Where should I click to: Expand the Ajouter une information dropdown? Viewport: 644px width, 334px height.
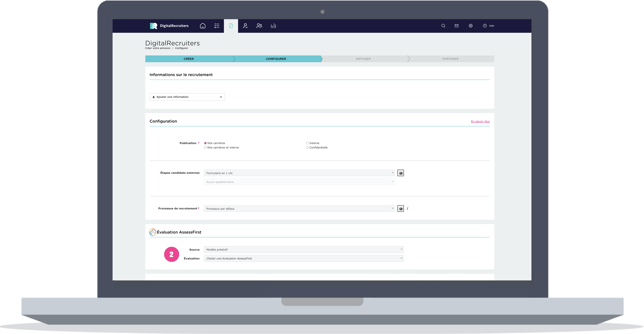[x=187, y=97]
